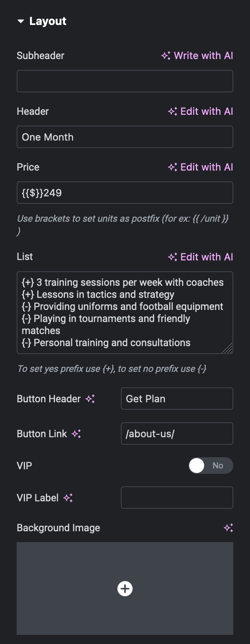
Task: Open Edit with AI for List
Action: tap(200, 257)
